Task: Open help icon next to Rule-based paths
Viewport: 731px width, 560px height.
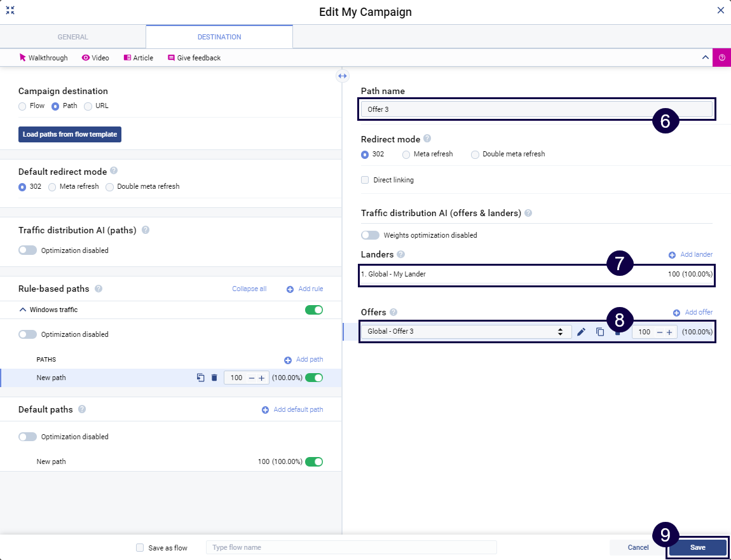Action: point(99,289)
